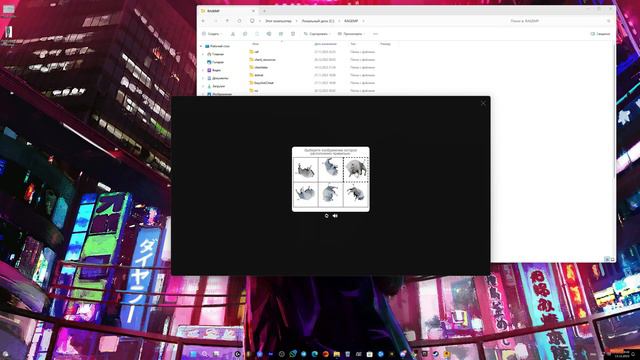Click Up arrow in Explorer window
This screenshot has width=640, height=360.
227,21
